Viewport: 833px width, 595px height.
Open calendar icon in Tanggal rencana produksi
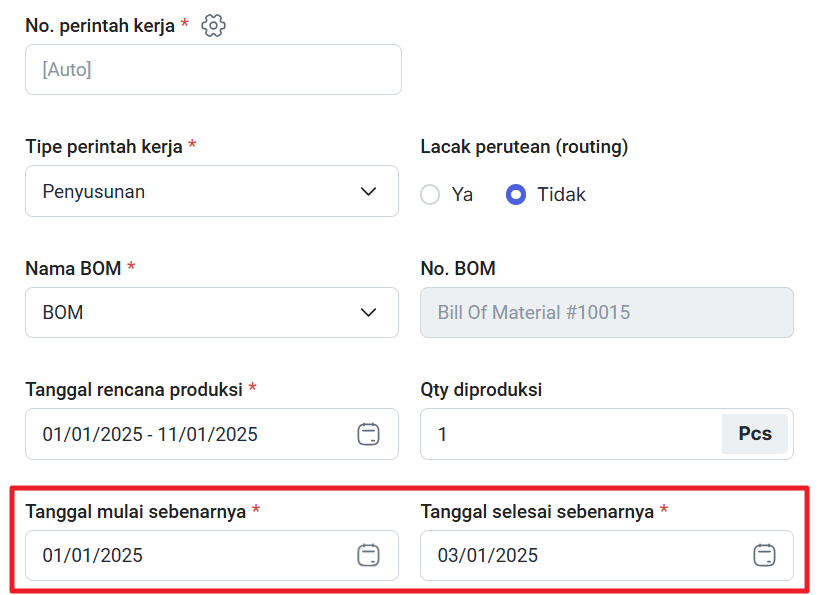tap(368, 434)
